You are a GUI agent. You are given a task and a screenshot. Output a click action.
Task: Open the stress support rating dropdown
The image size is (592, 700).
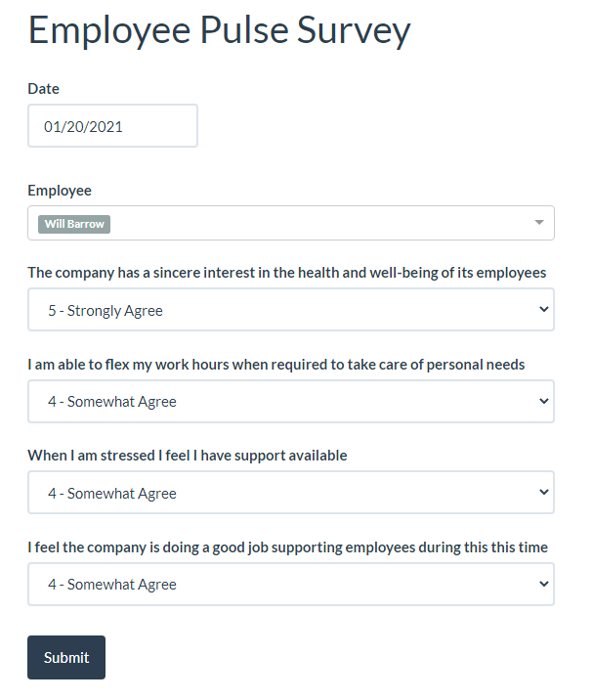click(290, 493)
